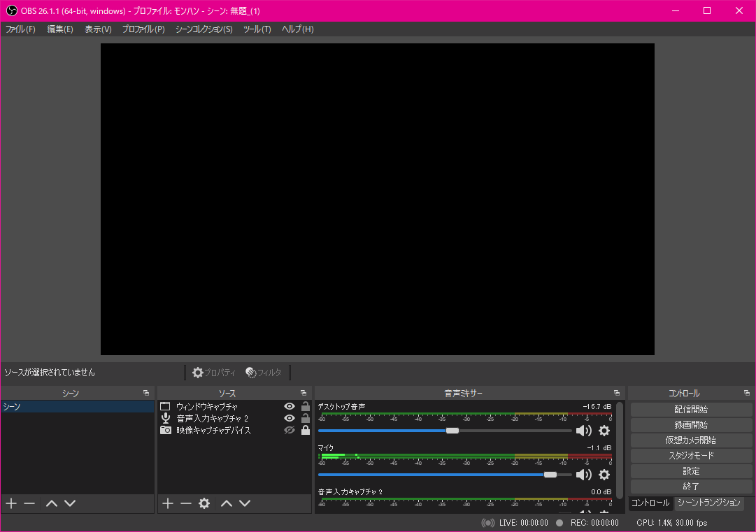Undock the コントロール panel
This screenshot has width=756, height=532.
[746, 393]
